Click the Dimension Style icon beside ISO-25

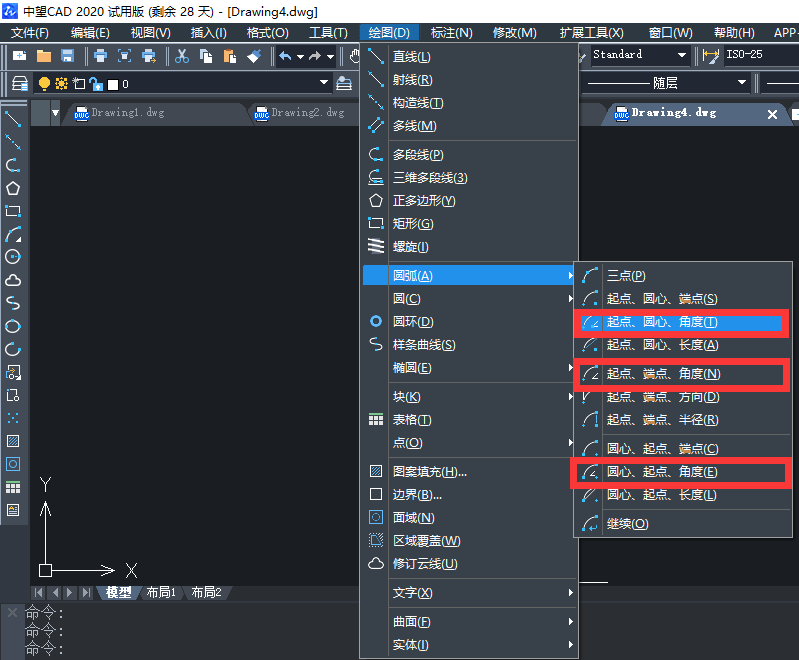711,55
